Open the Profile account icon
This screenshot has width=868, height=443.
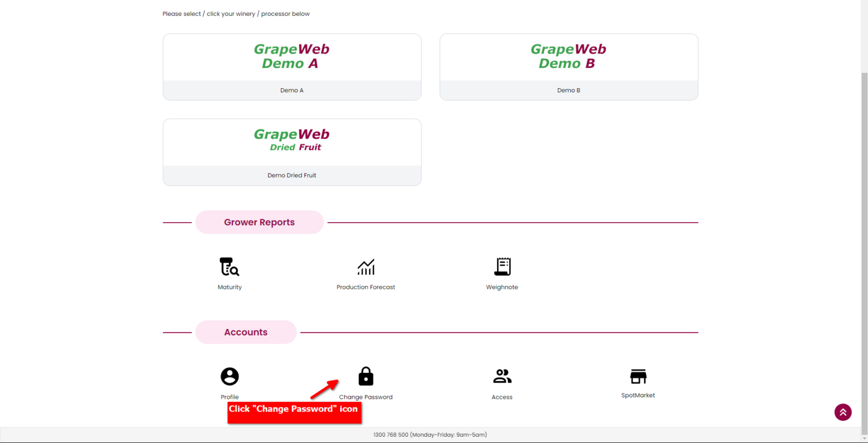point(229,376)
